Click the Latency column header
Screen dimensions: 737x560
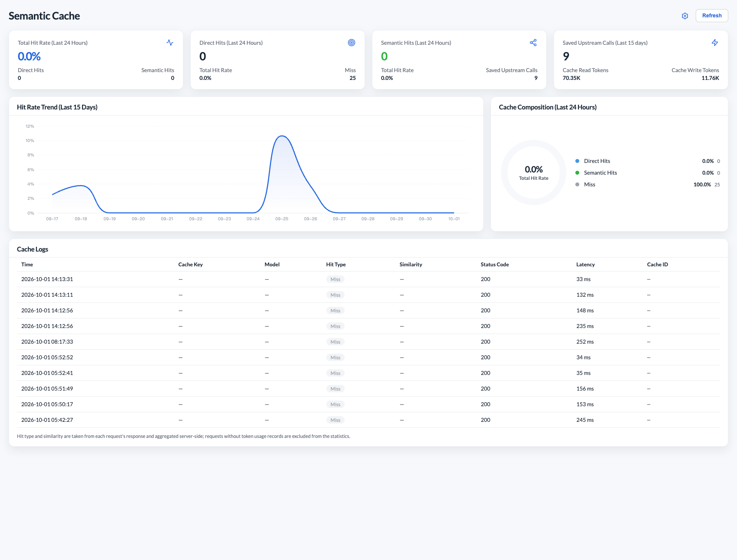pyautogui.click(x=585, y=265)
